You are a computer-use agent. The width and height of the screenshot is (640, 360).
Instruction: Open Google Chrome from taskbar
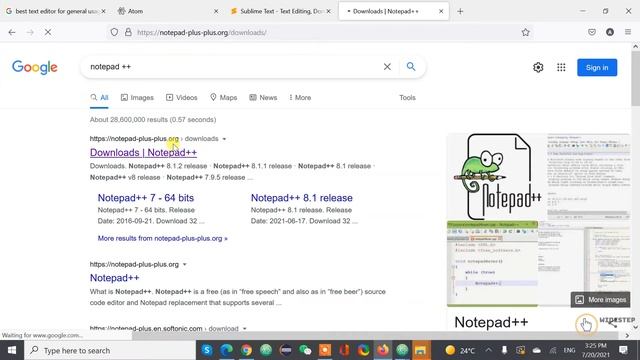246,350
